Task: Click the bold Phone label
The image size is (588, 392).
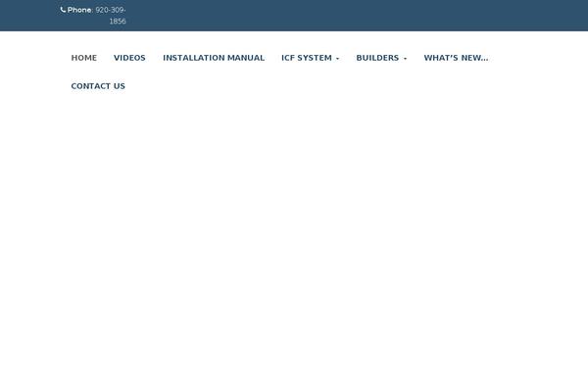Action: [79, 10]
